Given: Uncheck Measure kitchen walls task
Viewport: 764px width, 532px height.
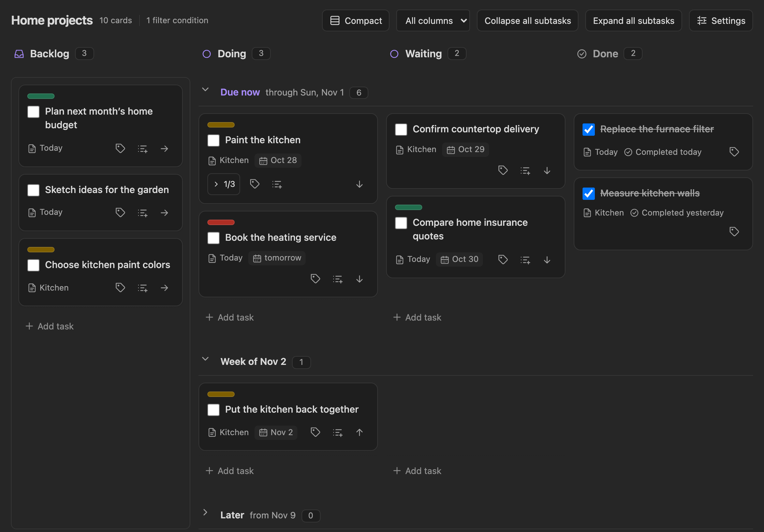Looking at the screenshot, I should (589, 193).
